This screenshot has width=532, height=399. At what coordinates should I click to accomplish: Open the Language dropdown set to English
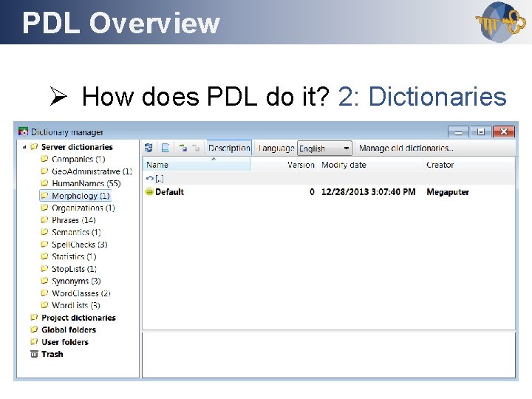click(x=324, y=149)
